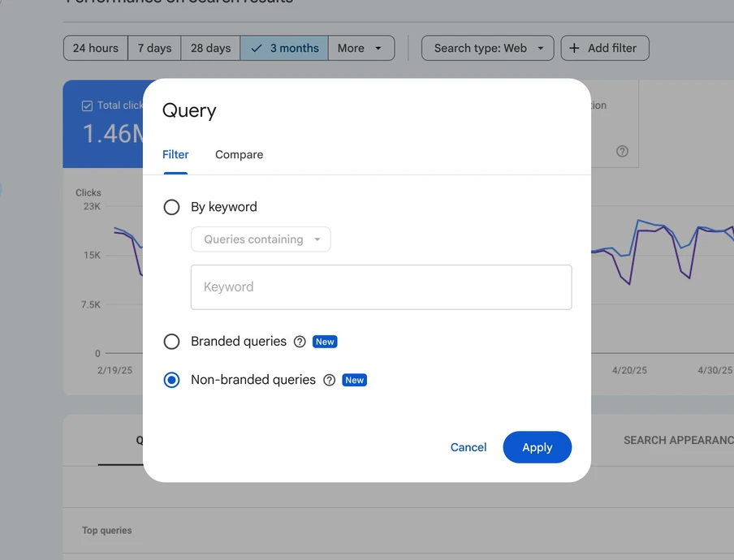Click inside the Keyword input field
Screen dimensions: 734x560
pyautogui.click(x=381, y=286)
